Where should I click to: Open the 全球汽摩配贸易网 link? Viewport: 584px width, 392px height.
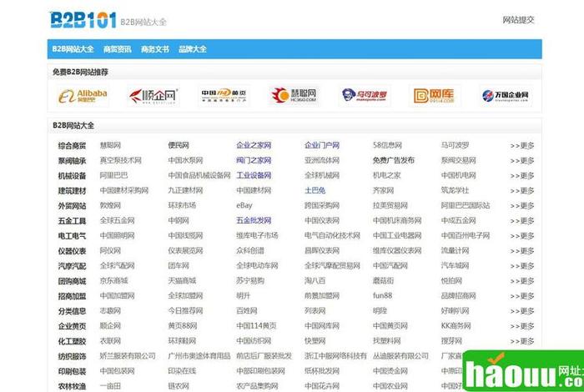coord(332,266)
